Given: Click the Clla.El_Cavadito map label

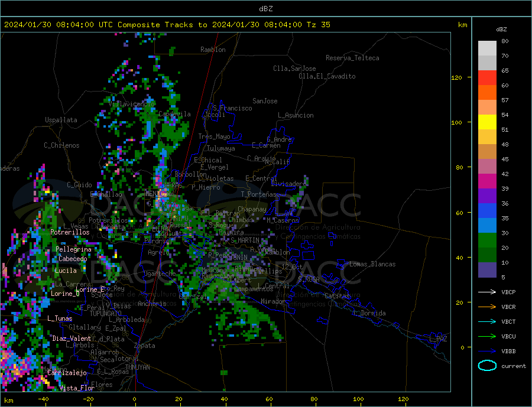Looking at the screenshot, I should click(327, 76).
